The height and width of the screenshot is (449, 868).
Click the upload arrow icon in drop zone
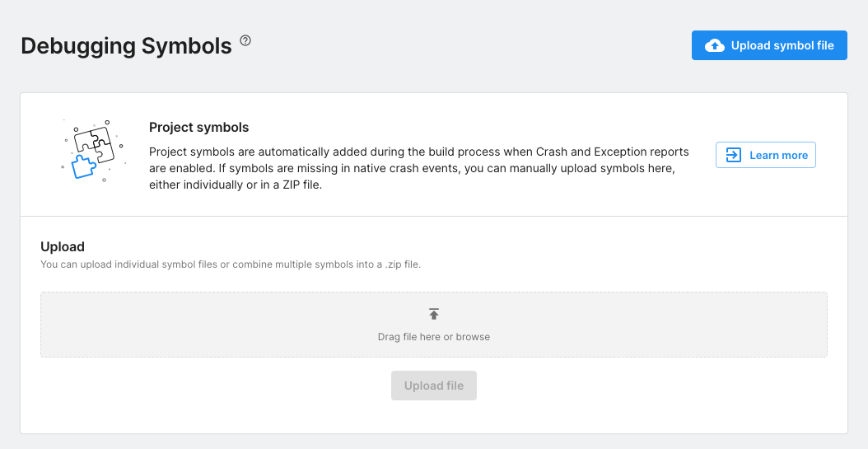434,314
